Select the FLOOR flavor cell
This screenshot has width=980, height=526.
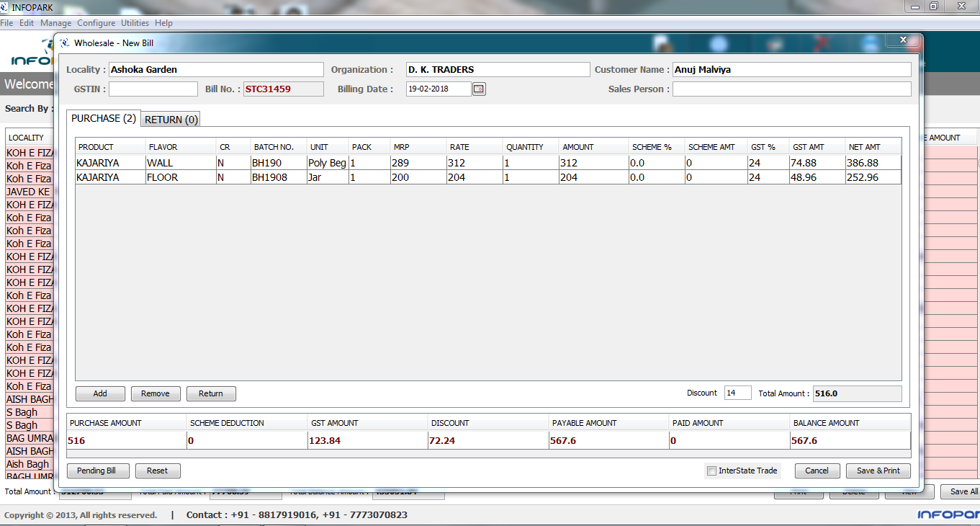181,177
